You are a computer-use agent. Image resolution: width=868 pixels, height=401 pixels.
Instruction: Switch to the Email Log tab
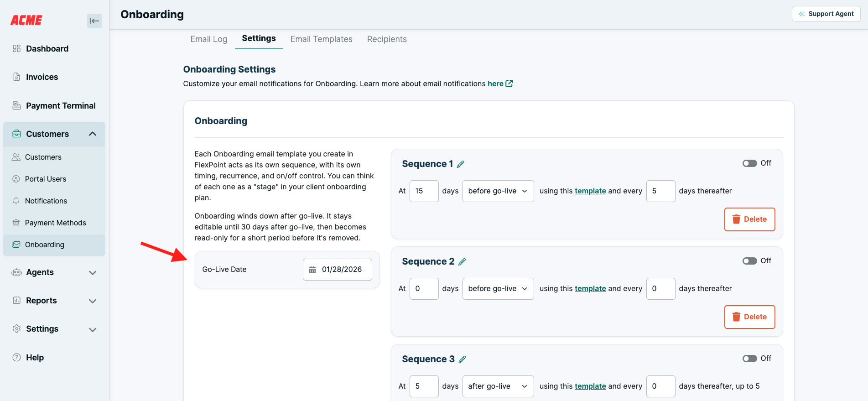pos(209,39)
